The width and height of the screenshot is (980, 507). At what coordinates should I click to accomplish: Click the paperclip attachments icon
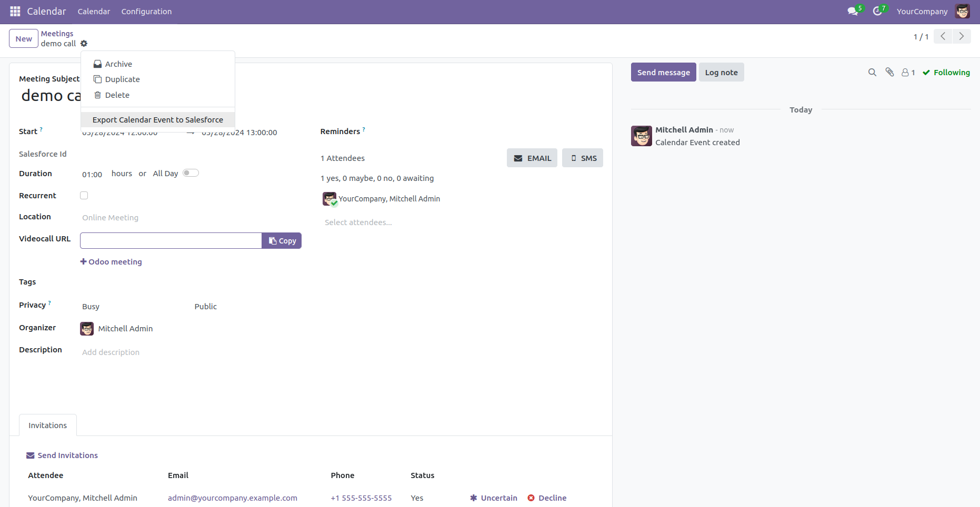[x=889, y=73]
